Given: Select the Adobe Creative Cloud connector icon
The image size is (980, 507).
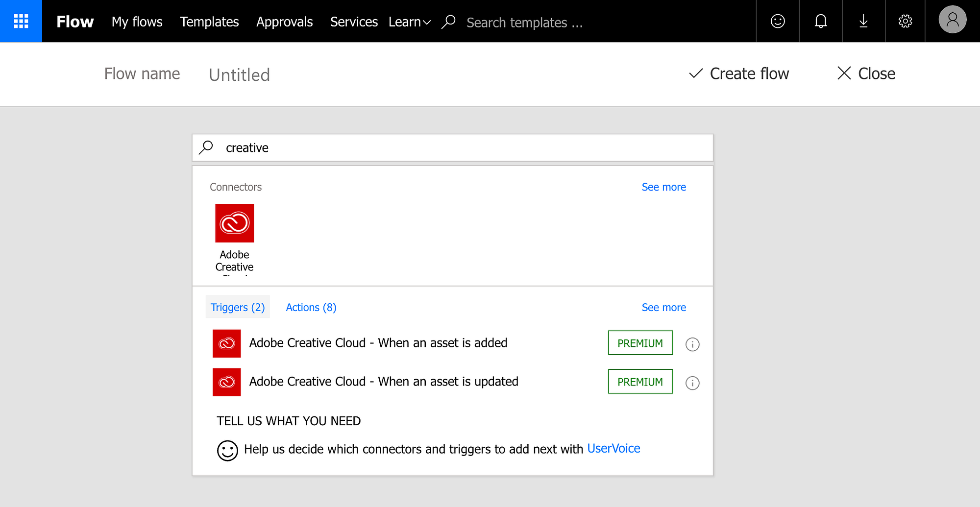Looking at the screenshot, I should point(234,223).
